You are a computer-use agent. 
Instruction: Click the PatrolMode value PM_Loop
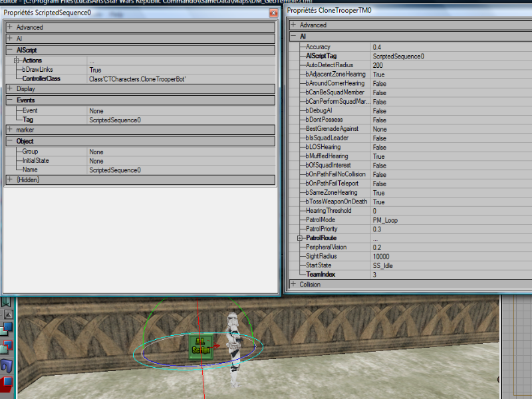pyautogui.click(x=385, y=220)
